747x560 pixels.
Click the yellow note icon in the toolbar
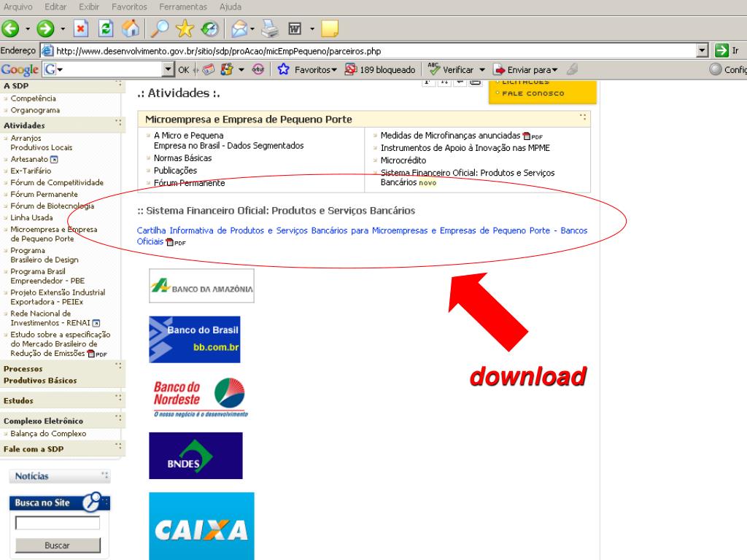click(x=330, y=28)
